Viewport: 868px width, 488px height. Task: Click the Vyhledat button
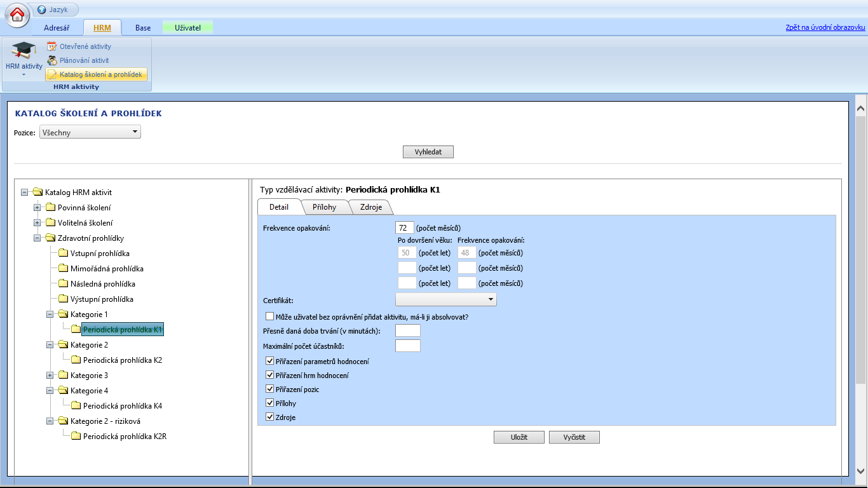(428, 152)
